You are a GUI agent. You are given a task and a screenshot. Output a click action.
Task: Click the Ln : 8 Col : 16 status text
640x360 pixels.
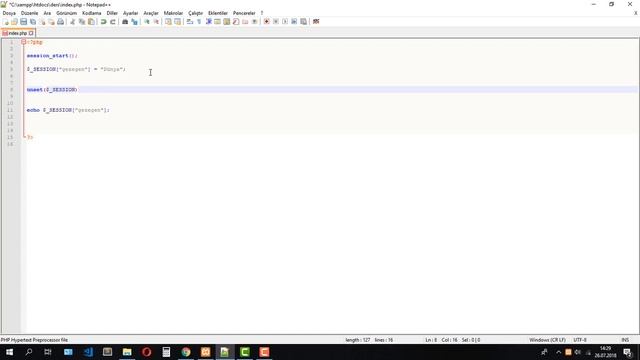[441, 340]
